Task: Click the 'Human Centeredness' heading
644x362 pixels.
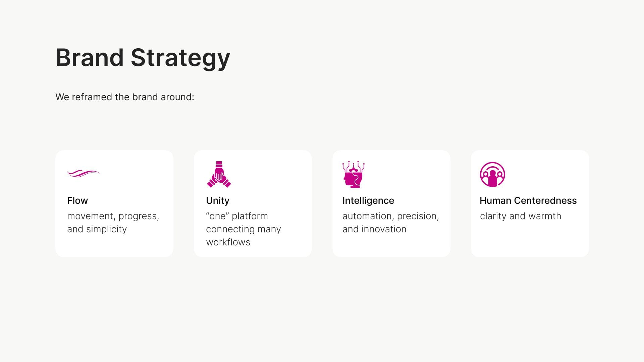Action: pos(528,200)
